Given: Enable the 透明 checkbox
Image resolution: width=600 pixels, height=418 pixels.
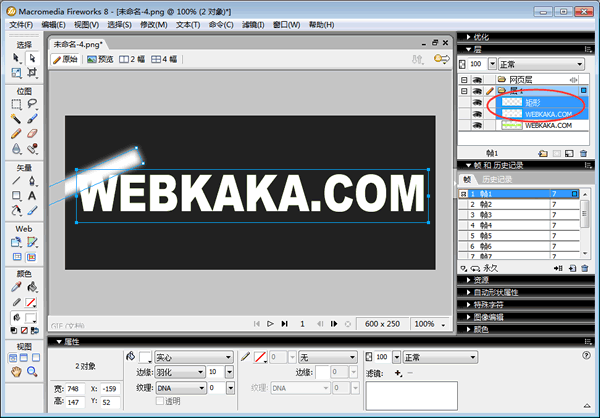Looking at the screenshot, I should pos(160,401).
